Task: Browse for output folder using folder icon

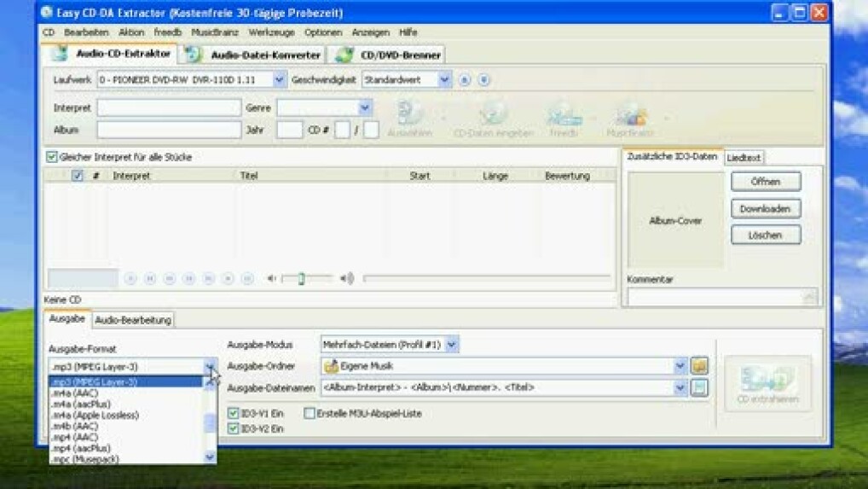Action: click(699, 366)
